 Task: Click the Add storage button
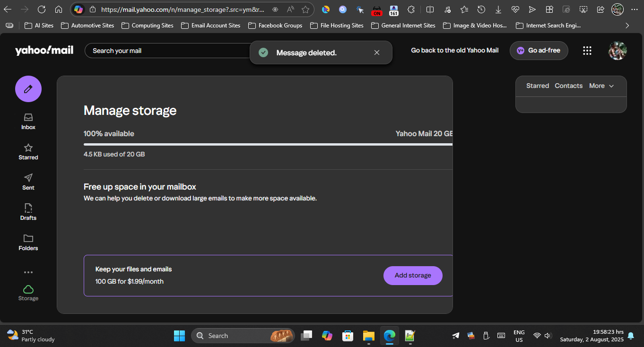pyautogui.click(x=413, y=276)
